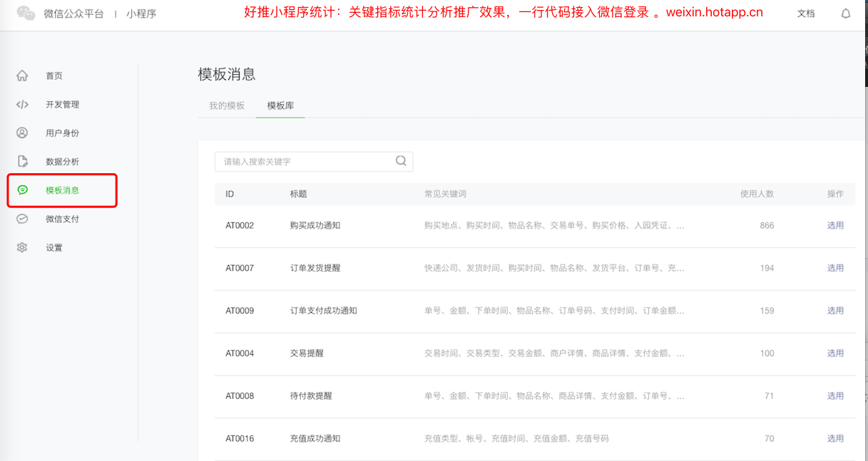Click the magnifier search icon
Viewport: 868px width, 461px height.
click(x=401, y=161)
